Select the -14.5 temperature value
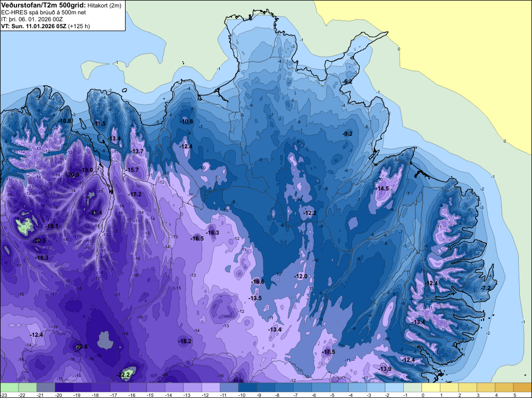 [x=383, y=189]
